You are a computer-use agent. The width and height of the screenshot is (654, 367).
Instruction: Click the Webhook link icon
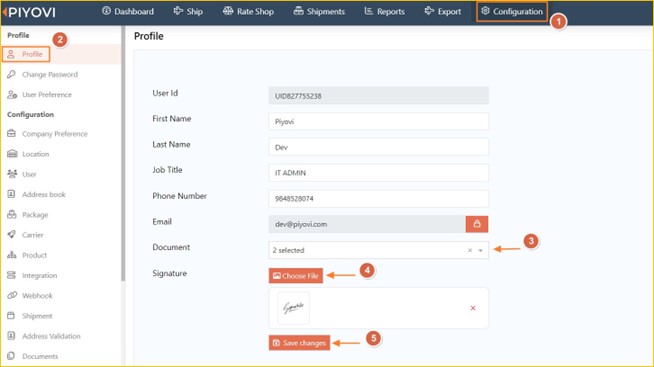[x=12, y=295]
